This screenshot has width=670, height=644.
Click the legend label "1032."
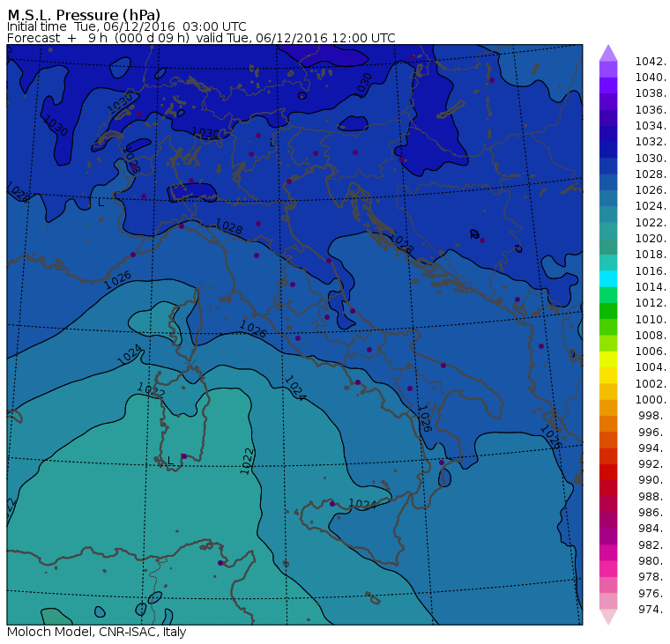click(651, 142)
